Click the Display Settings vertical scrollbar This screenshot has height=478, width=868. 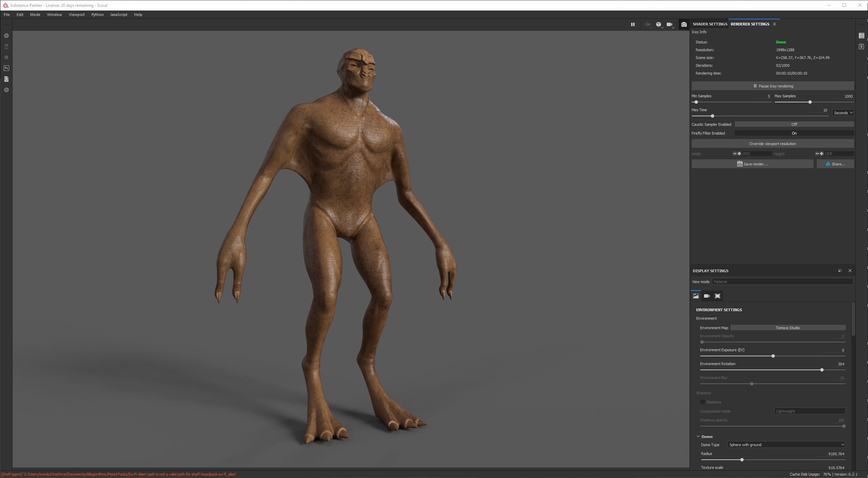853,319
